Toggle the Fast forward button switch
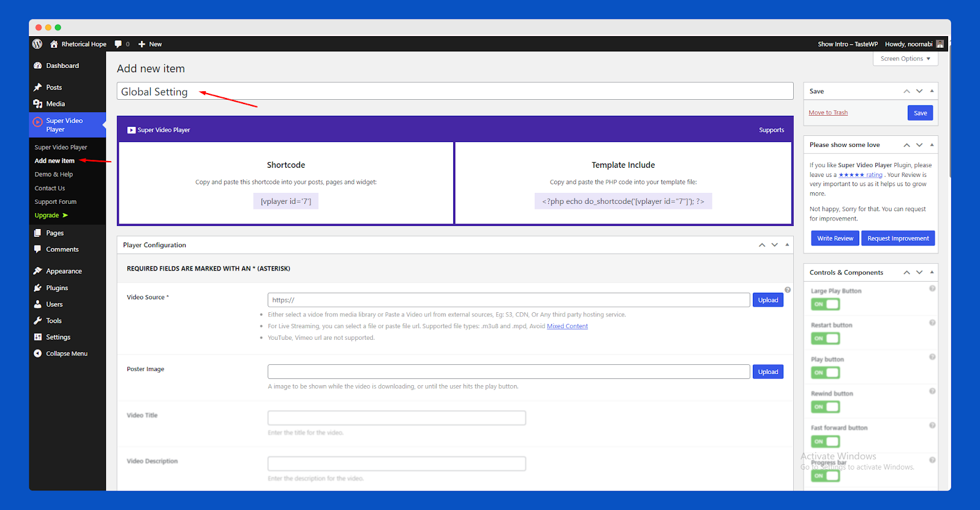Viewport: 980px width, 510px height. coord(825,441)
